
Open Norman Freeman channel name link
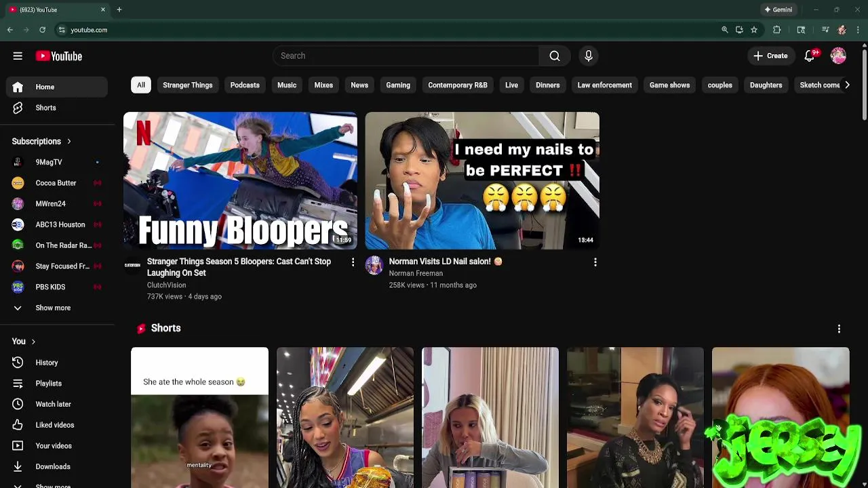[416, 273]
